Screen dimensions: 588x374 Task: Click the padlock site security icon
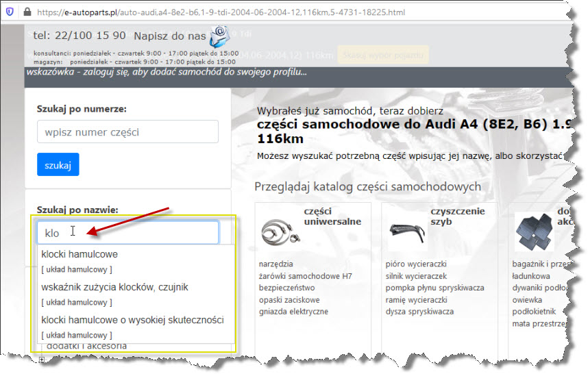coord(27,12)
